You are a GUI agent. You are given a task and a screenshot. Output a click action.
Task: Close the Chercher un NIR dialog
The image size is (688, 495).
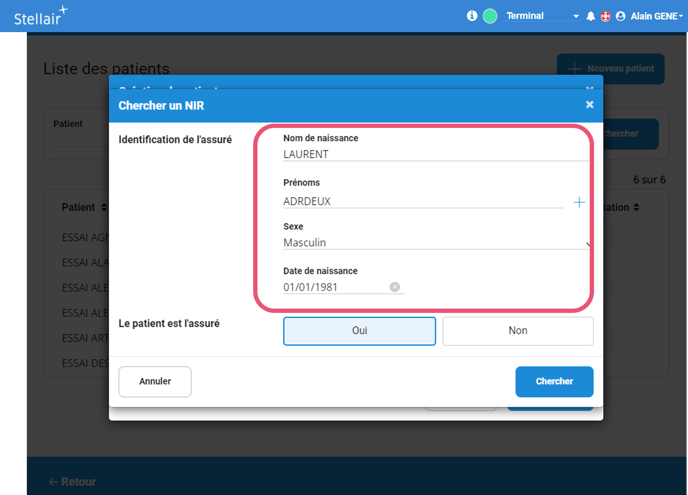coord(589,105)
